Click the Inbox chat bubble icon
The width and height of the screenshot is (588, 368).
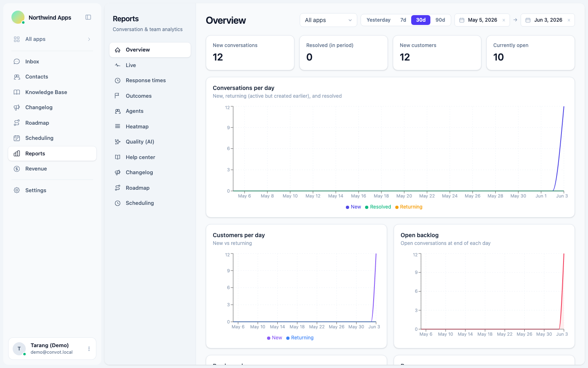(x=17, y=62)
